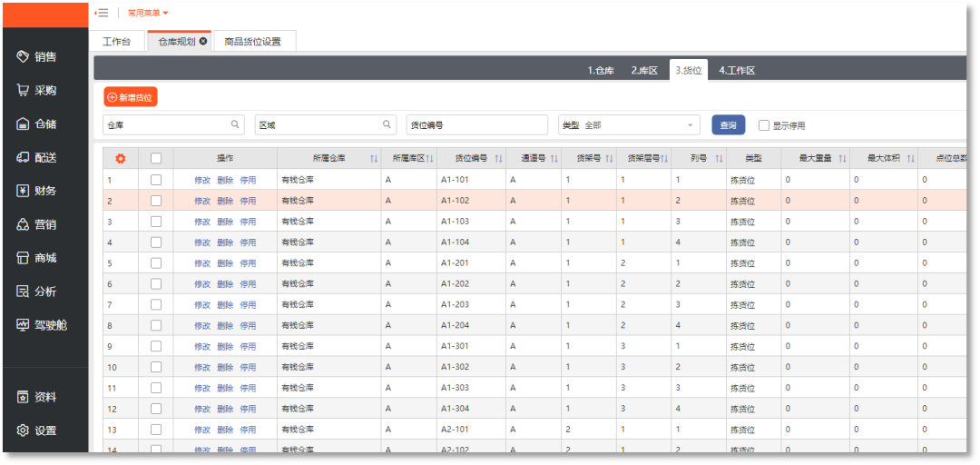
Task: Go to the 仓储 warehouse module
Action: tap(37, 124)
